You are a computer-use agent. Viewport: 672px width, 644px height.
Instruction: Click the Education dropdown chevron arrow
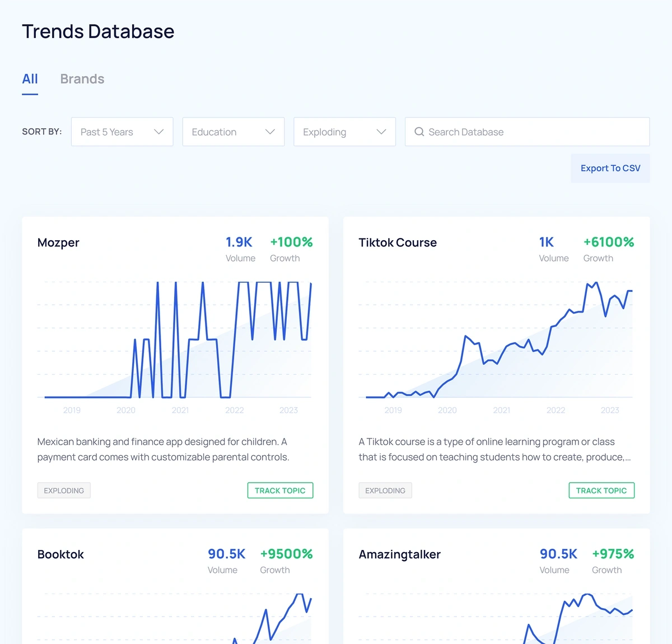270,132
